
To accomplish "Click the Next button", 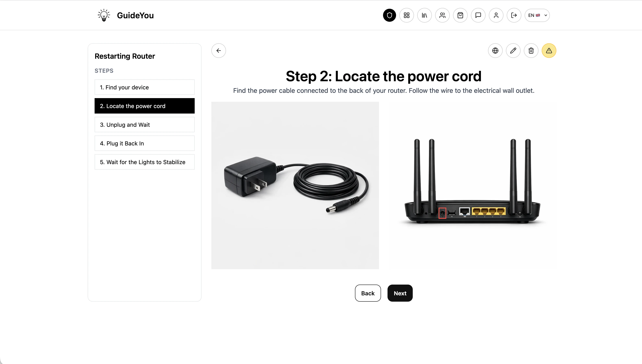I will click(400, 293).
